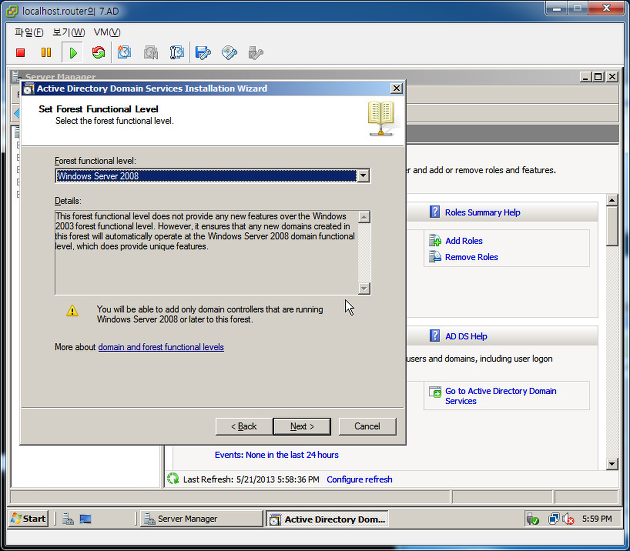
Task: Click Events: None in the last 24 hours
Action: [276, 455]
